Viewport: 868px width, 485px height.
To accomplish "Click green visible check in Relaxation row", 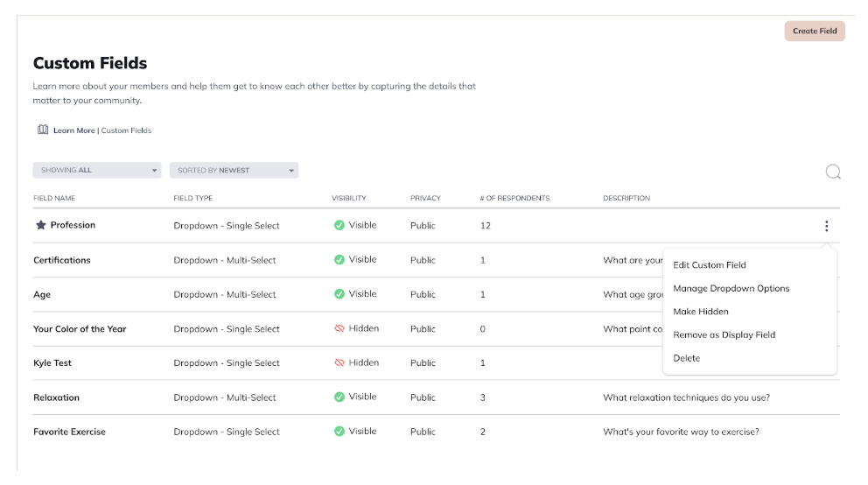I will pyautogui.click(x=339, y=397).
